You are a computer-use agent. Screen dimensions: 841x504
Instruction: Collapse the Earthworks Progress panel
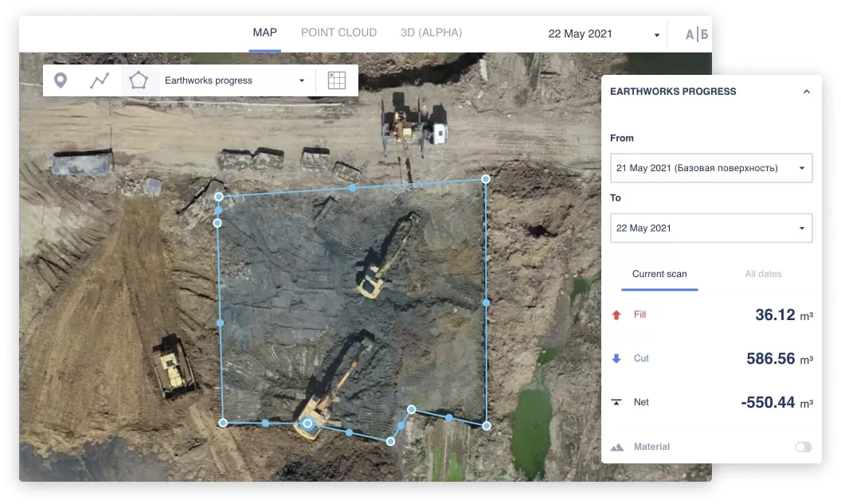click(806, 92)
